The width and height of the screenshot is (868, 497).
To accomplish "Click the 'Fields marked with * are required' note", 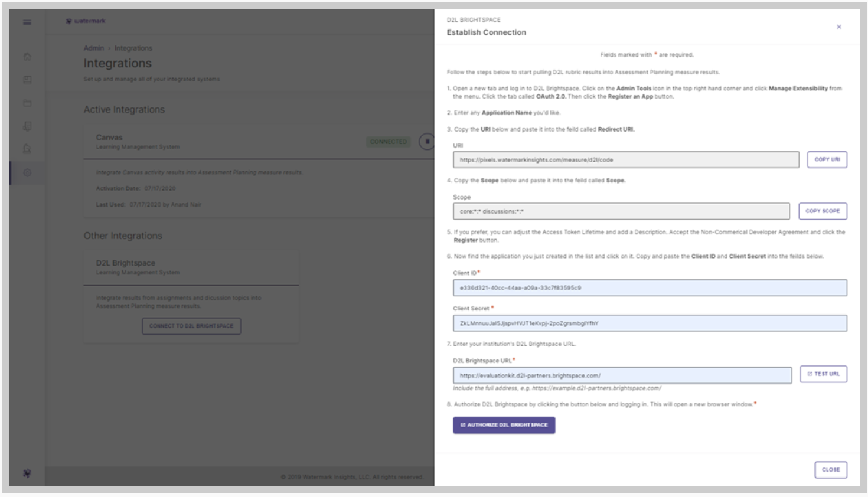I will click(x=647, y=55).
